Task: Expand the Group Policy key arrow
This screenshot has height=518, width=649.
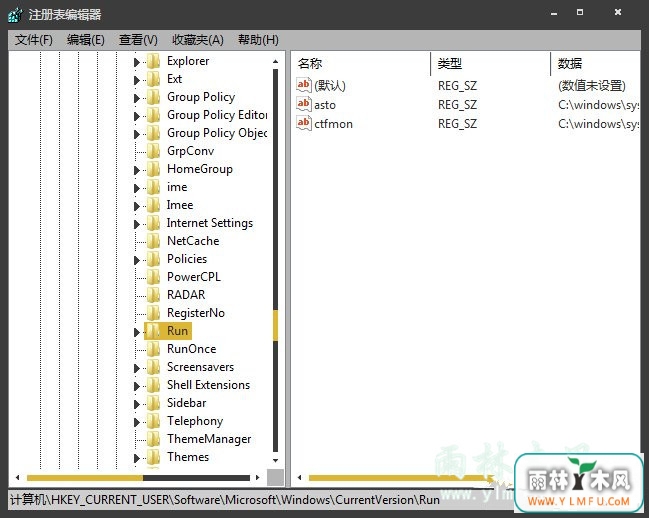Action: pos(136,98)
